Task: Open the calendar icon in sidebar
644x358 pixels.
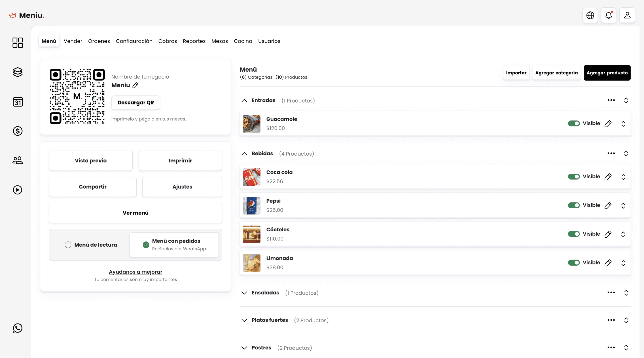Action: (x=17, y=102)
